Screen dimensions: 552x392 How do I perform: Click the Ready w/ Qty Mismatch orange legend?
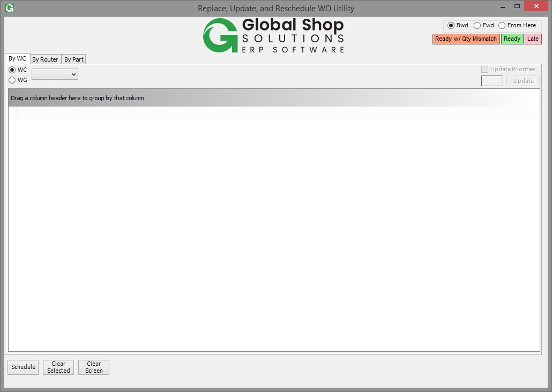(x=466, y=39)
